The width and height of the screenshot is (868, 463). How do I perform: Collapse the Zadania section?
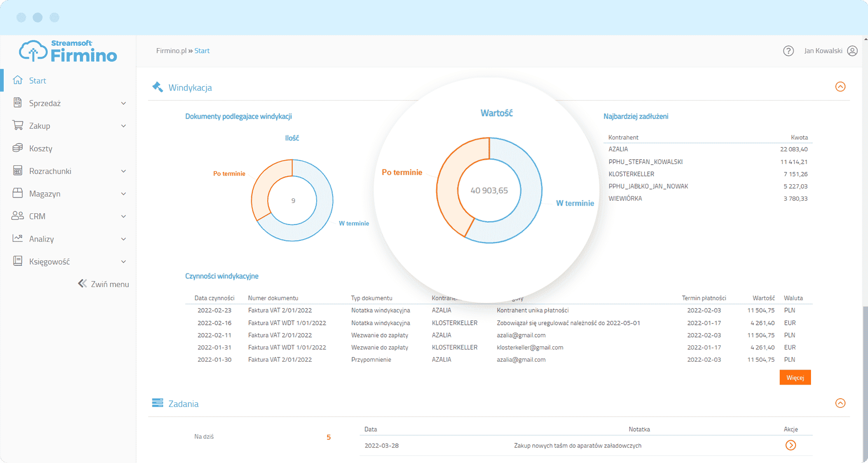coord(840,403)
